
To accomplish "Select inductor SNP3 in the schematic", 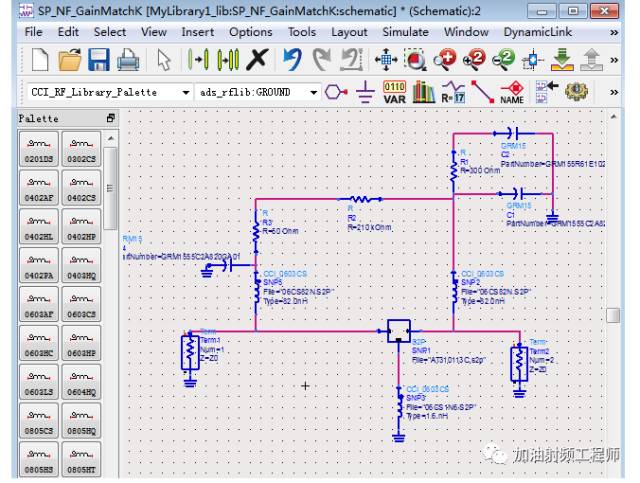I will click(399, 406).
